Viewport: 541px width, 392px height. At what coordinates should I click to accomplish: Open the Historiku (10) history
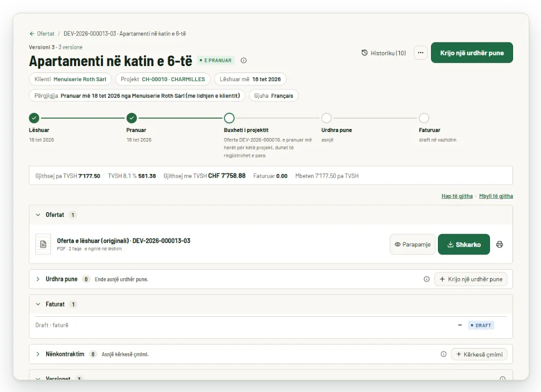[x=384, y=53]
